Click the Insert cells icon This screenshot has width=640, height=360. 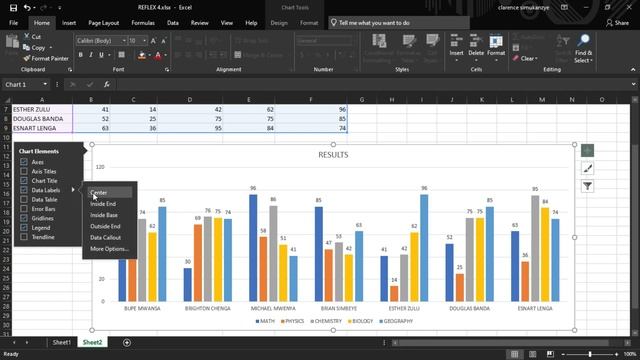click(x=456, y=42)
